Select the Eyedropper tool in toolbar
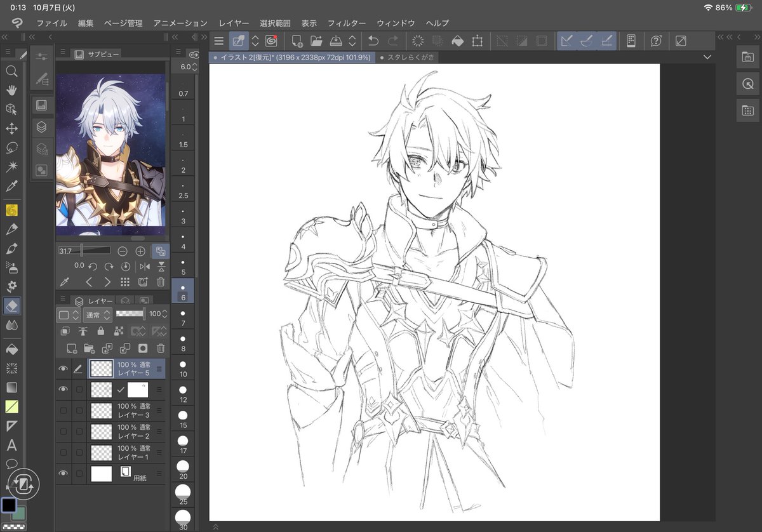 coord(11,186)
